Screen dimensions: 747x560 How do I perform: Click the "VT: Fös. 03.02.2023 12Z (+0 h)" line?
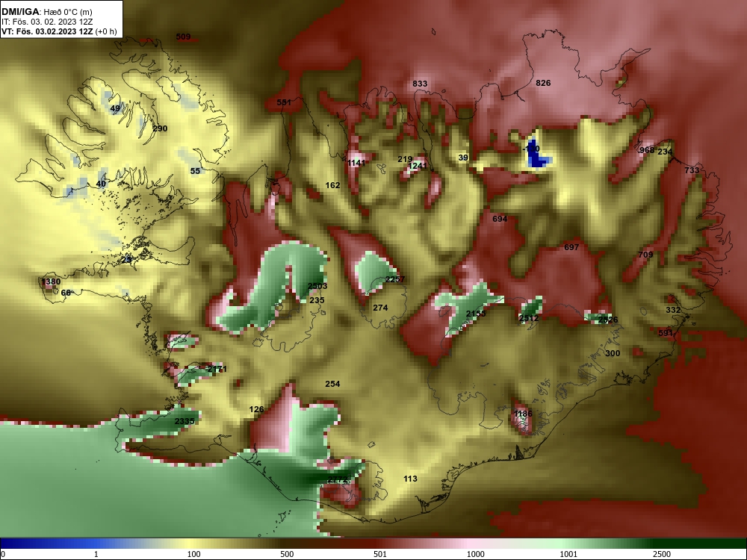tap(59, 31)
